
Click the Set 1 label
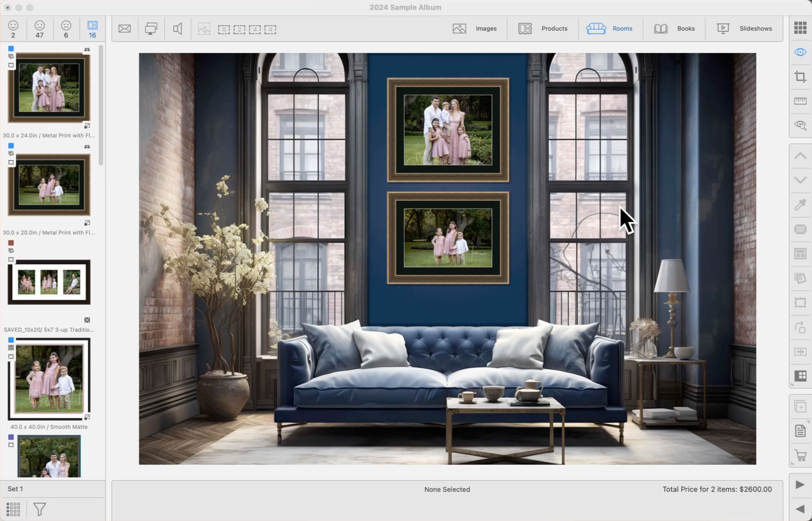pyautogui.click(x=15, y=489)
